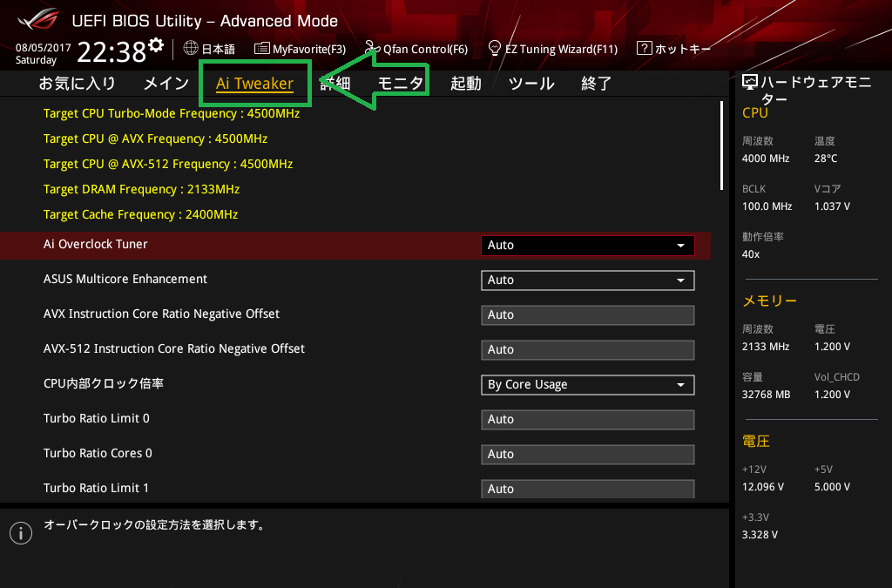Select the Turbo Ratio Cores 0 label
Screen dimensions: 892x588
click(x=98, y=453)
